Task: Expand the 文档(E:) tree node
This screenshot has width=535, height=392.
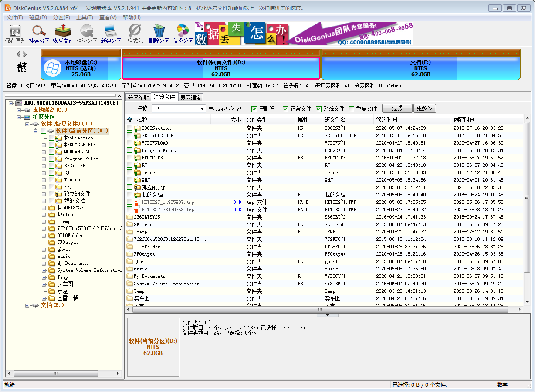Action: pyautogui.click(x=27, y=305)
